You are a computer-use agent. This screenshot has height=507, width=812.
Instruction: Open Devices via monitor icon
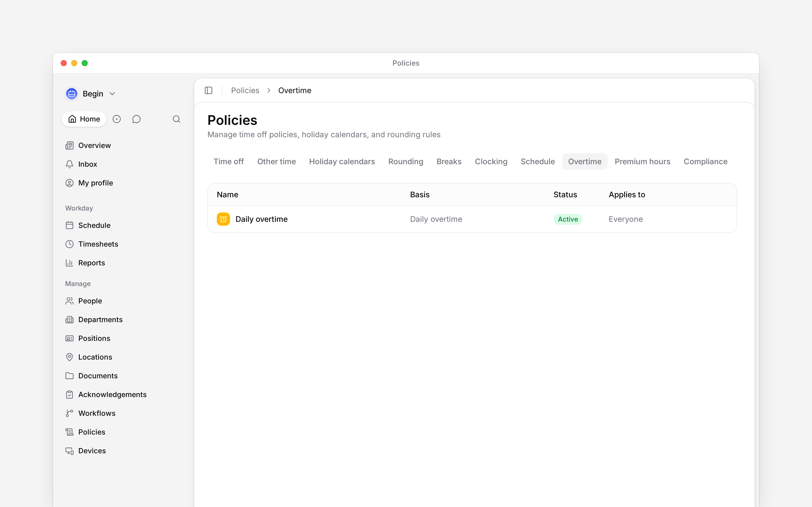click(70, 451)
